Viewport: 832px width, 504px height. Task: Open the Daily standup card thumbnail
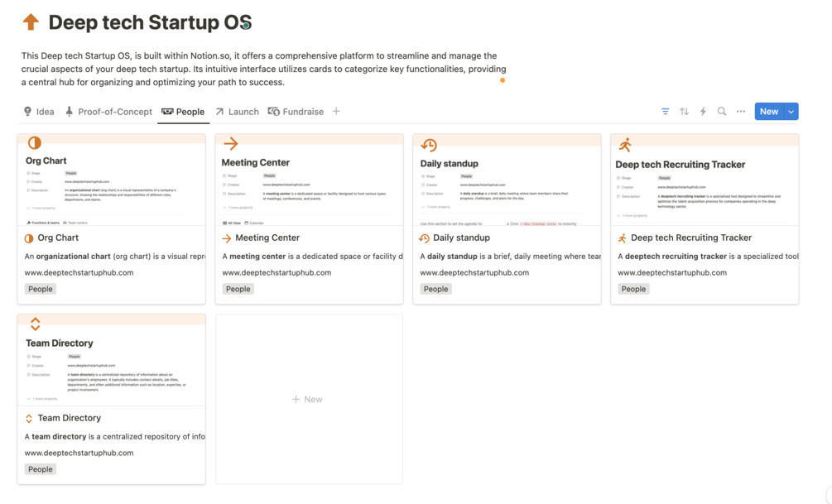click(507, 181)
